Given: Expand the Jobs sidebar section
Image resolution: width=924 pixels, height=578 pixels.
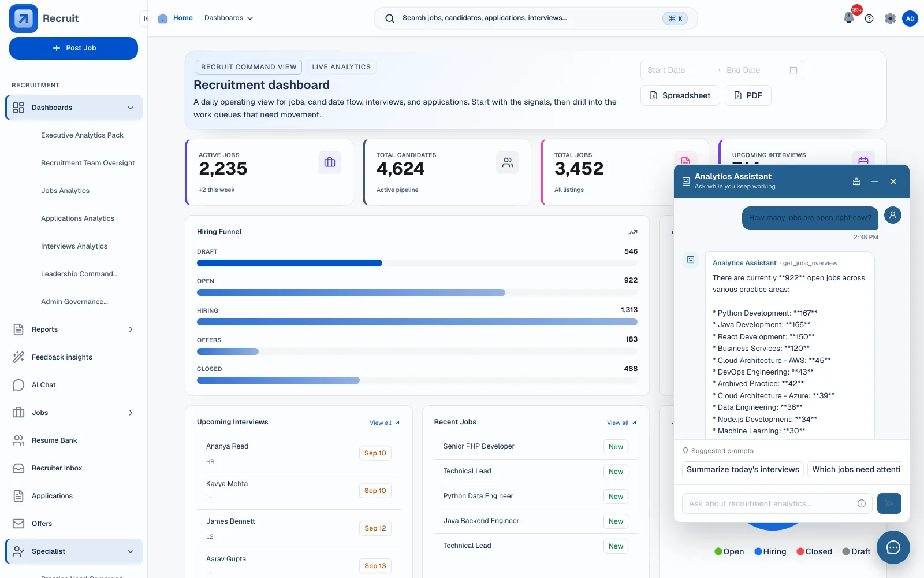Looking at the screenshot, I should point(131,413).
